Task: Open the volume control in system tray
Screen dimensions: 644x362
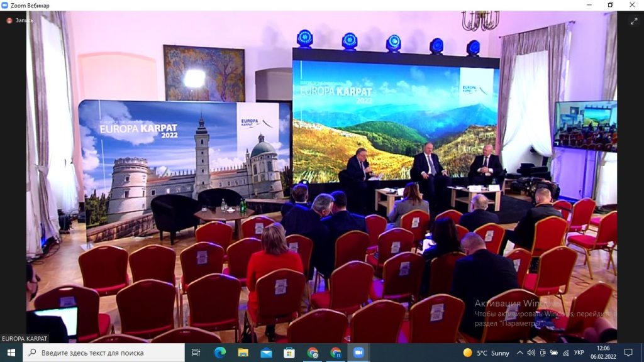Action: (x=531, y=353)
